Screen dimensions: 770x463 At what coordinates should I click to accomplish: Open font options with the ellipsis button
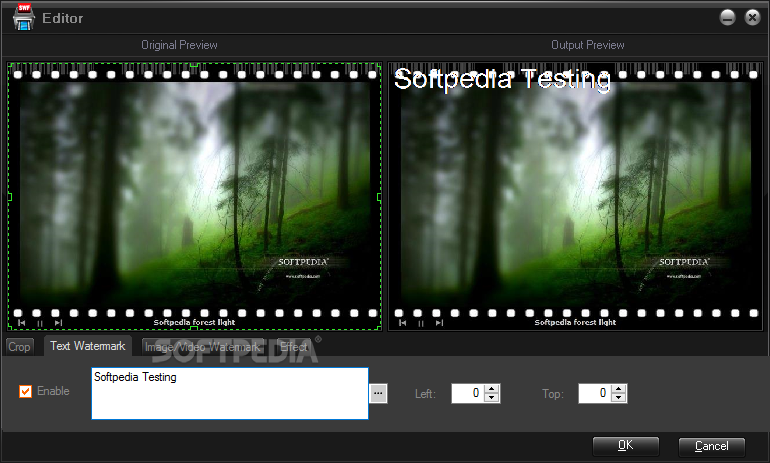point(378,393)
